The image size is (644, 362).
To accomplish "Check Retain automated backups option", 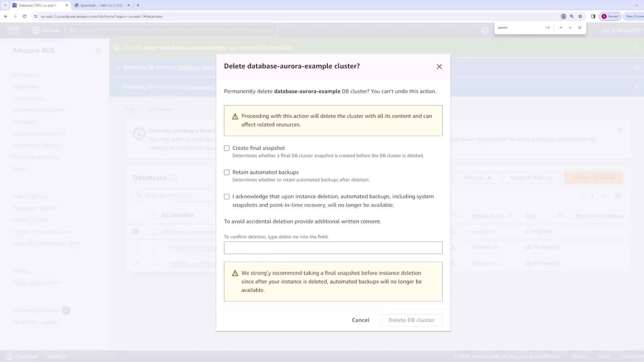I will click(227, 172).
